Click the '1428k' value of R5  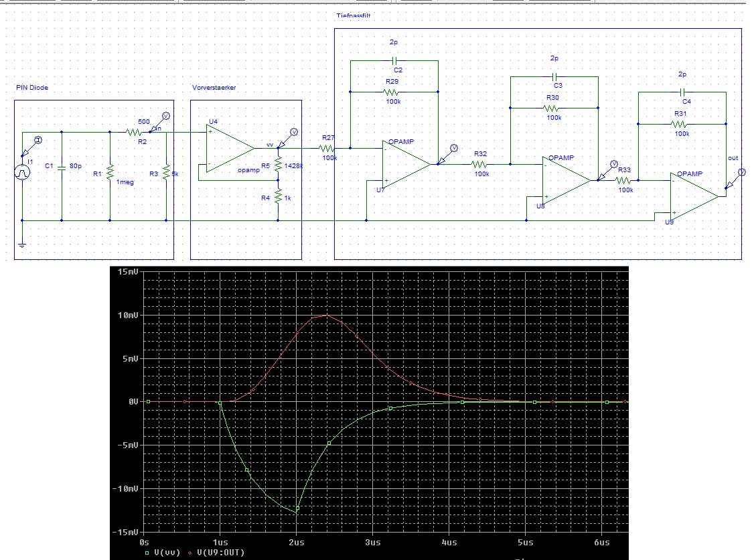click(x=294, y=166)
